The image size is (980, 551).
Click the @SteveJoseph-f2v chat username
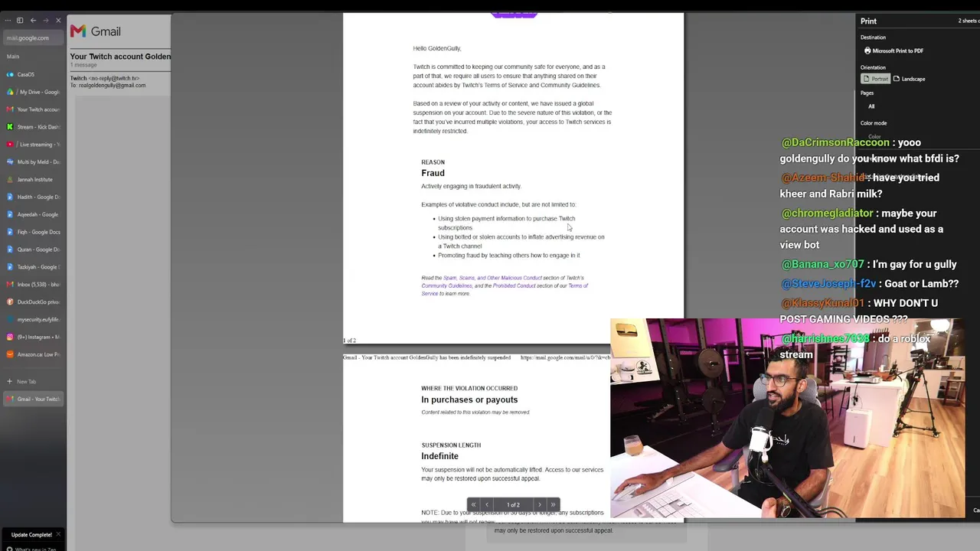point(828,283)
